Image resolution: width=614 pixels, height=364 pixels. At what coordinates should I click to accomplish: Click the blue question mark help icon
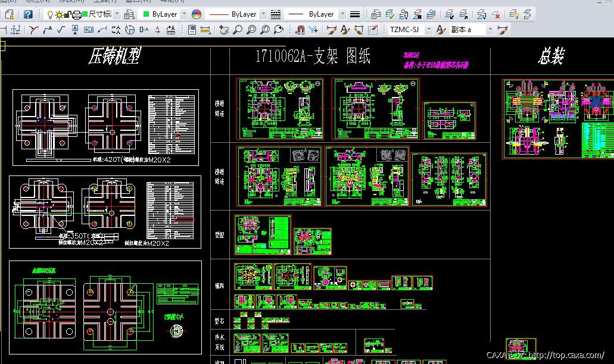coord(28,14)
